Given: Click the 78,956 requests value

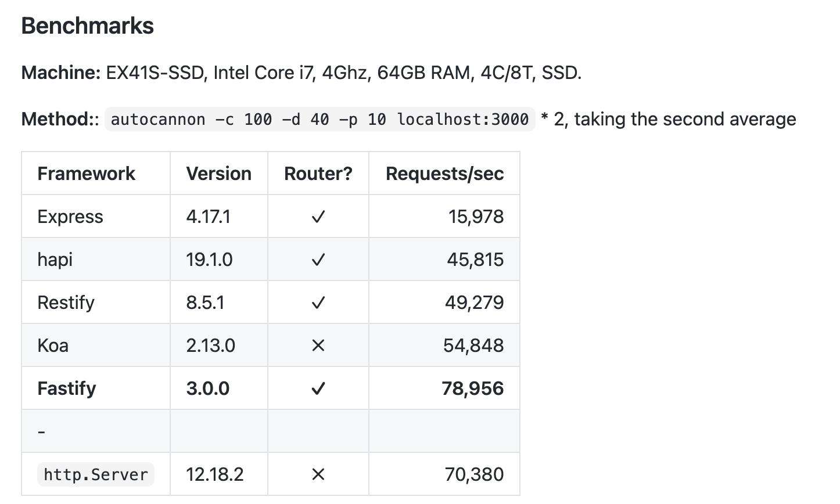Looking at the screenshot, I should coord(473,388).
